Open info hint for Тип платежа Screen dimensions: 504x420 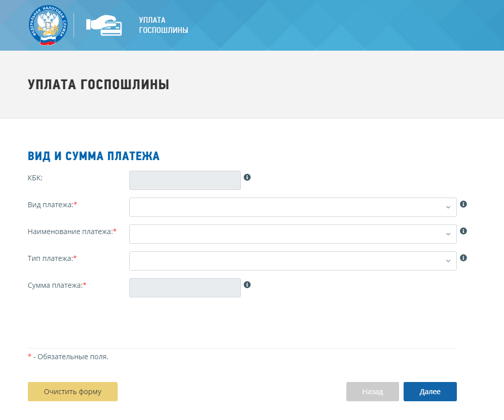463,258
